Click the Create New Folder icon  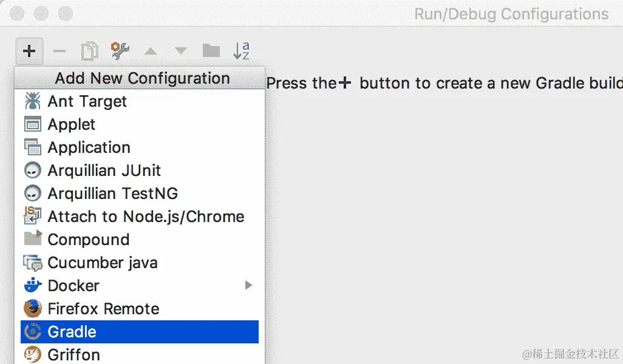pyautogui.click(x=211, y=51)
